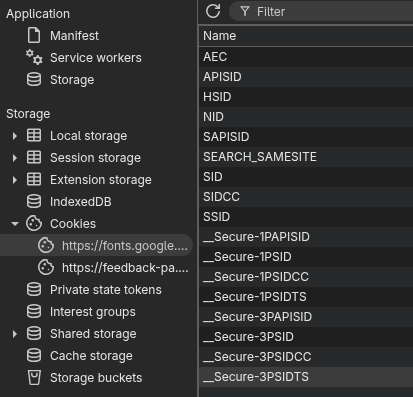Click cookie icon beside feedback-pa URL
This screenshot has height=397, width=413.
46,268
